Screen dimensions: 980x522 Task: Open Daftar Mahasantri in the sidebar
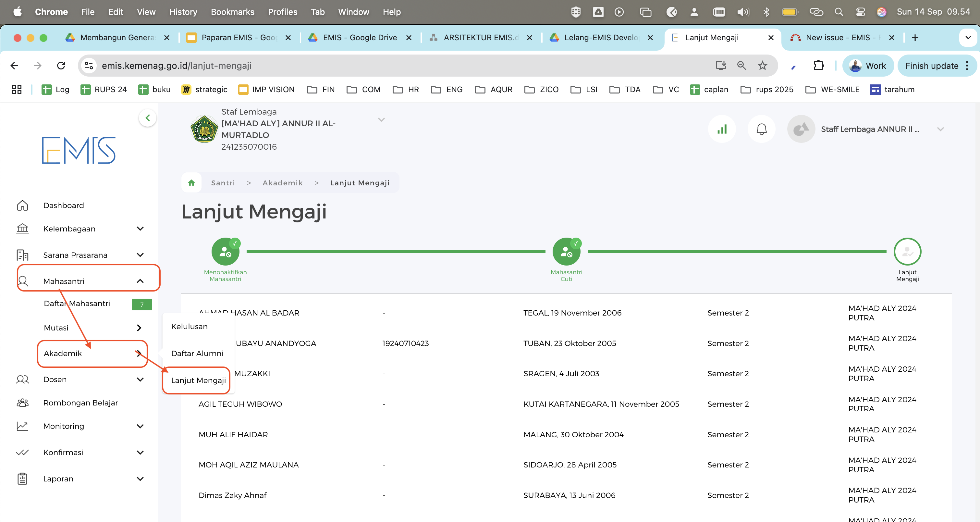coord(77,304)
